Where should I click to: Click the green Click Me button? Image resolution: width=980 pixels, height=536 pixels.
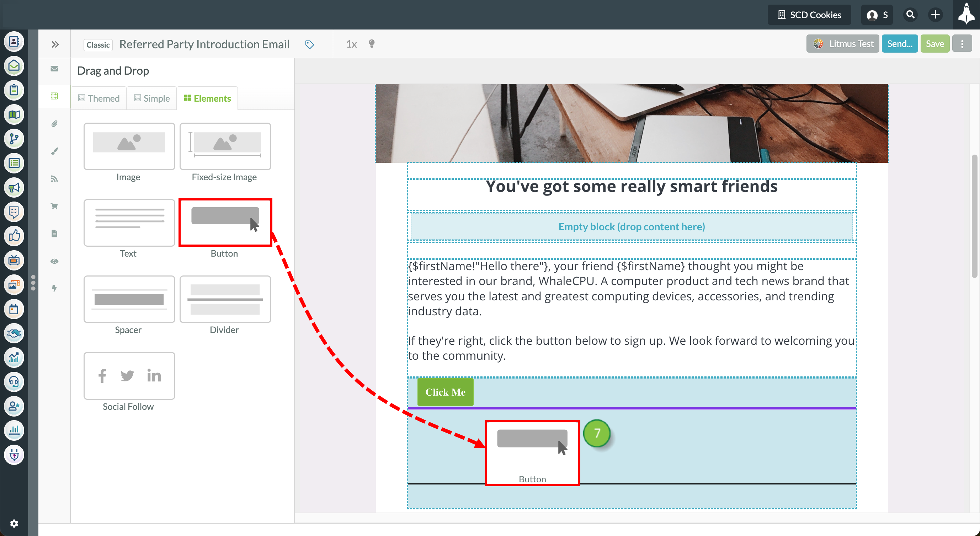[446, 392]
